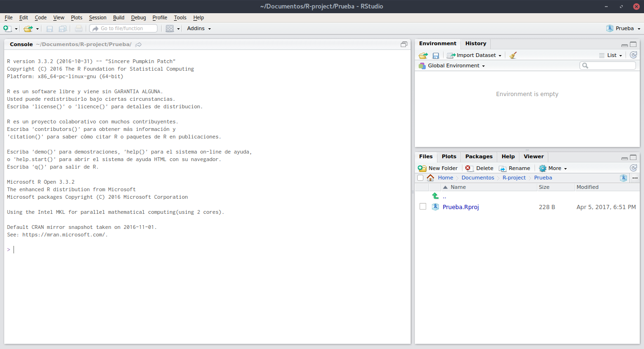Open the New File dropdown arrow
The height and width of the screenshot is (349, 644).
coord(16,29)
